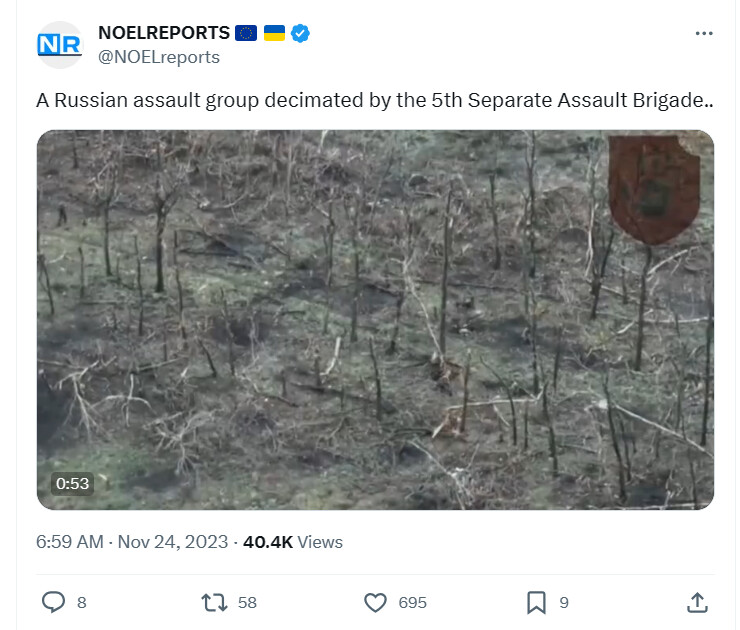Open the Nov 24, 2023 date link
Screen dimensions: 740x630
point(173,542)
